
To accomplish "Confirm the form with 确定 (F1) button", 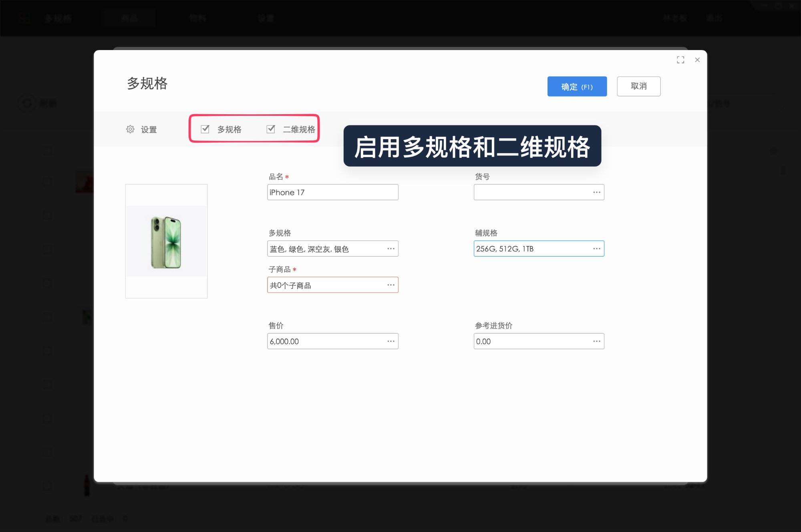I will point(577,86).
